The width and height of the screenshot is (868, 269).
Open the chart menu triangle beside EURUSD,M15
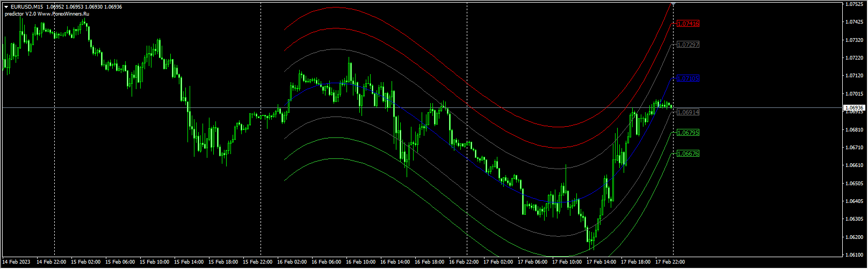click(x=6, y=7)
